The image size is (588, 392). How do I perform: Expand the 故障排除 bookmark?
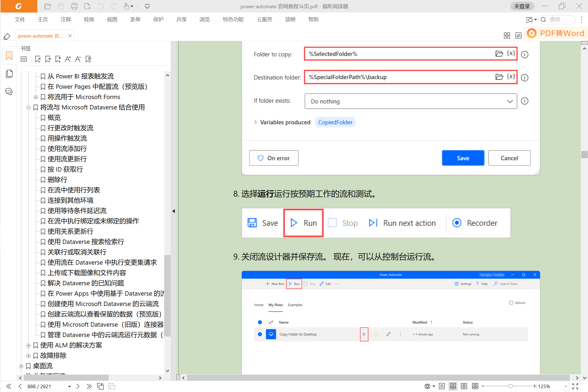28,356
